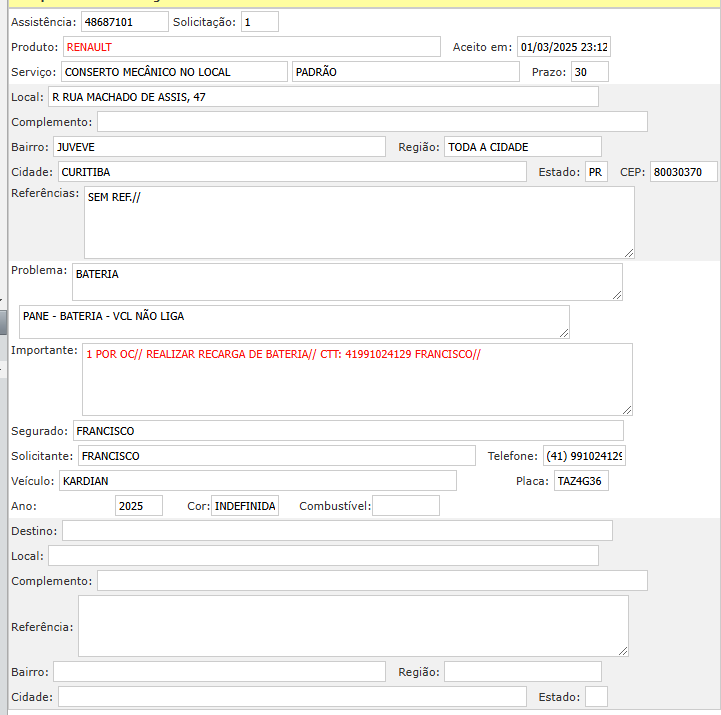
Task: Click the Região field TODA A CIDADE
Action: click(522, 147)
